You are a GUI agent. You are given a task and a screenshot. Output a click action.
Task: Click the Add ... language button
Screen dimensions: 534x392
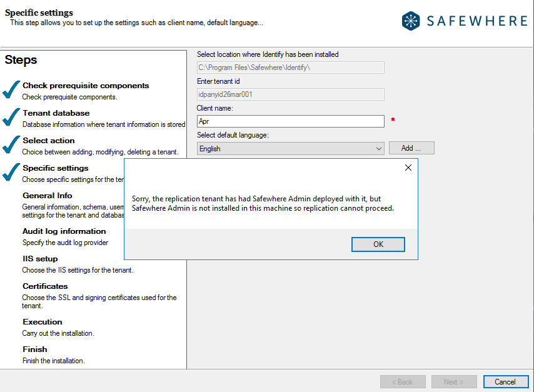[x=411, y=148]
